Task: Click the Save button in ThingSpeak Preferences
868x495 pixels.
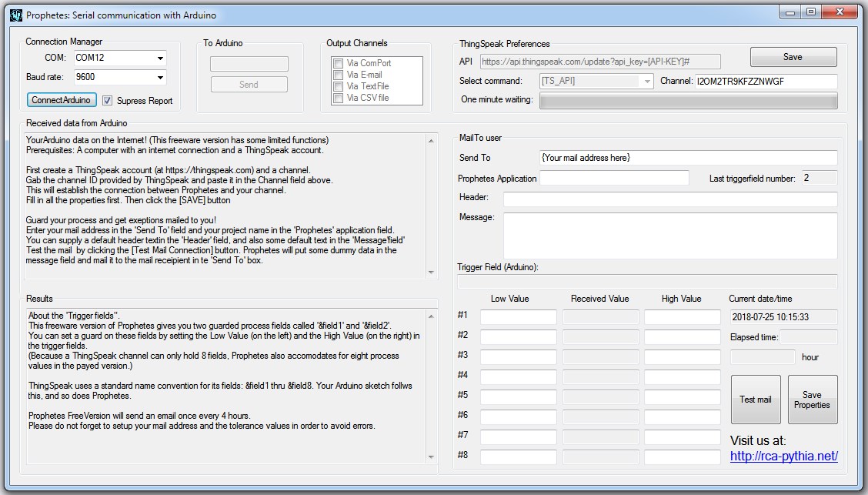Action: [x=793, y=57]
